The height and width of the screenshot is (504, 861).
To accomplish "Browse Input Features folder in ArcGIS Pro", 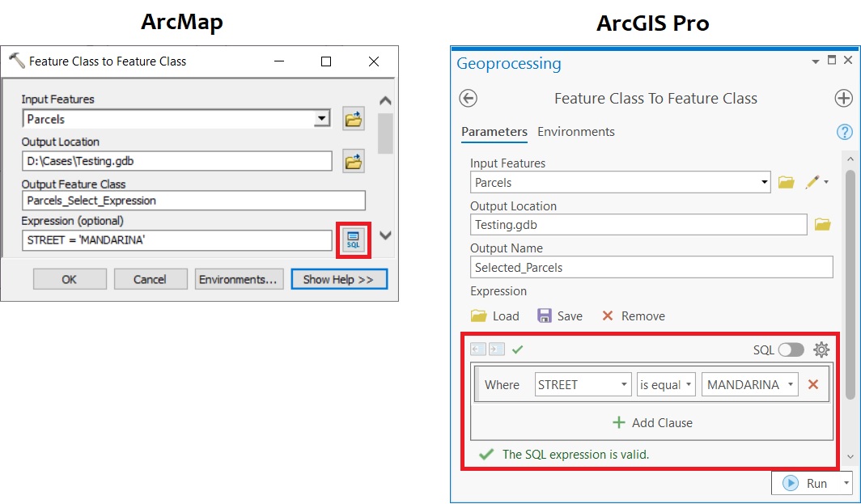I will click(x=787, y=182).
